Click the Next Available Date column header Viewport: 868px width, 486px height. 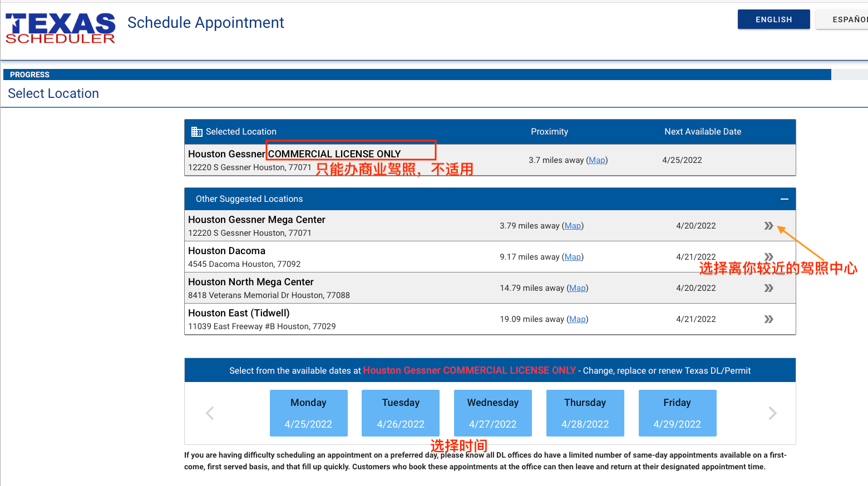coord(703,132)
